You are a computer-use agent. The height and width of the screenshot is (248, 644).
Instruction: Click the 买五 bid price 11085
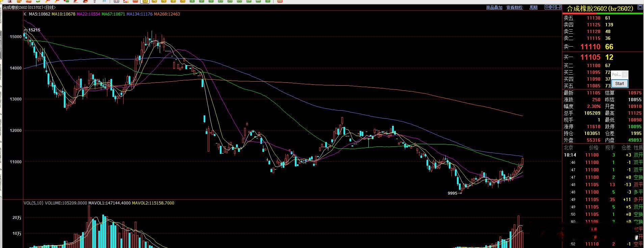pos(594,86)
